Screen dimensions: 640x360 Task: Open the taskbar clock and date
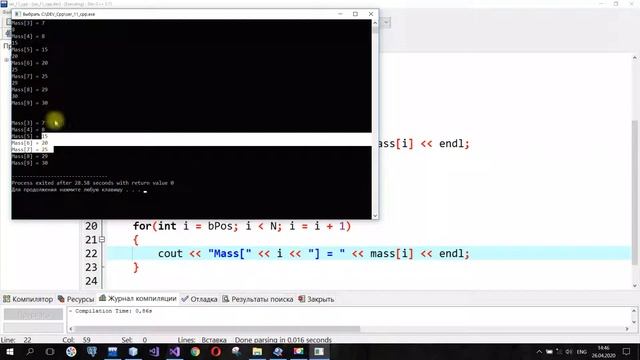(x=604, y=351)
